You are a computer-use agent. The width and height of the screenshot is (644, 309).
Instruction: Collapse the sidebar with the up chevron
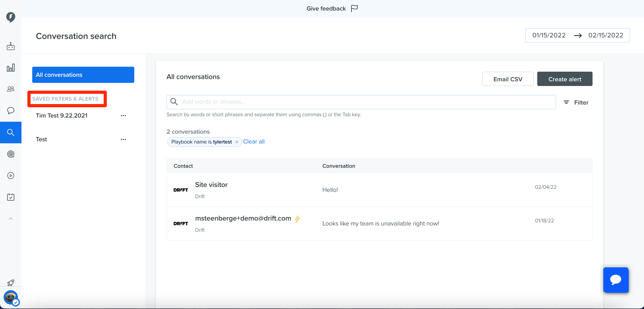[11, 218]
